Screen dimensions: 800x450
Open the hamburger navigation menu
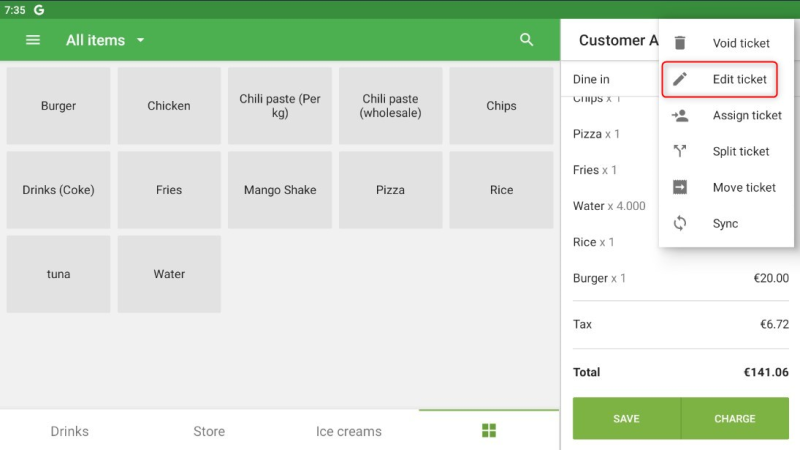tap(33, 40)
